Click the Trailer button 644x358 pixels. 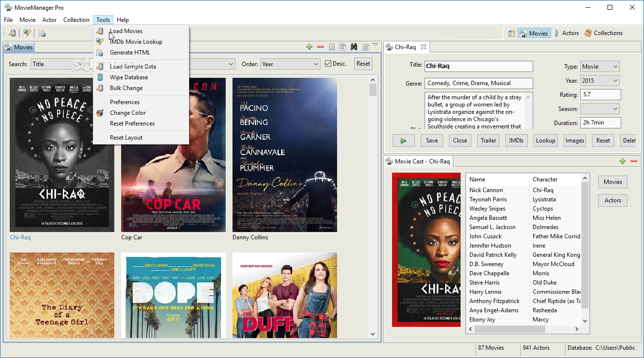tap(488, 141)
